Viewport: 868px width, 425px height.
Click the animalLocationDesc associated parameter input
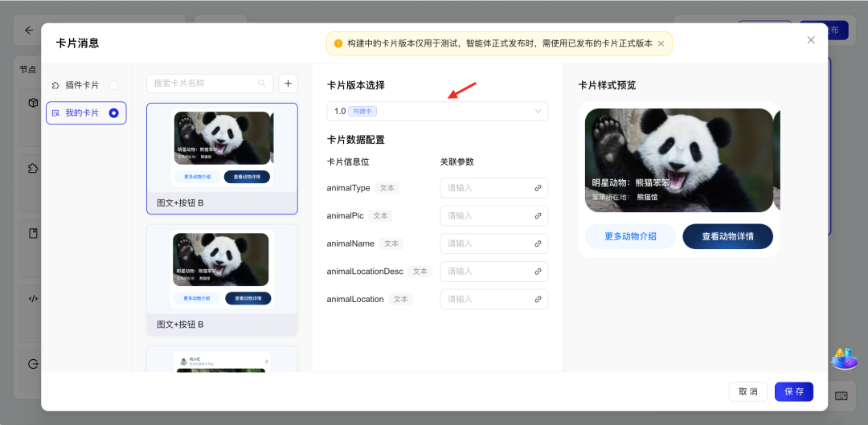493,272
